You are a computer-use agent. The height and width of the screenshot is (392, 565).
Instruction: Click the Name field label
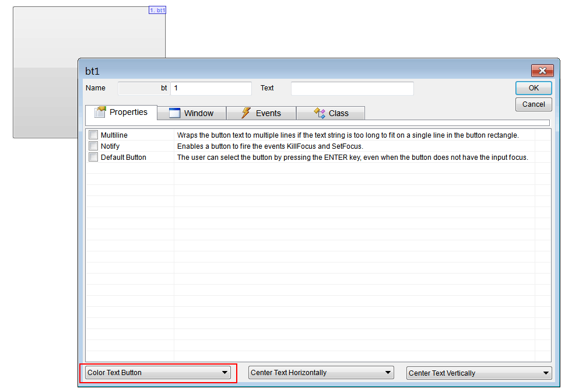(96, 88)
